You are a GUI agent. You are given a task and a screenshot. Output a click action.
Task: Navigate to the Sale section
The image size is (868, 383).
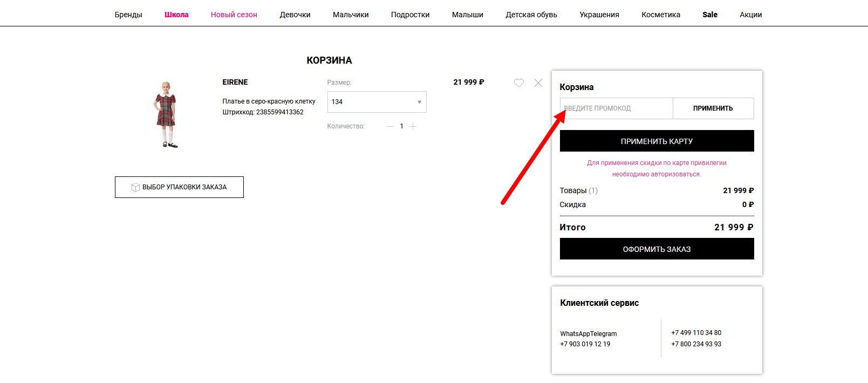[709, 15]
